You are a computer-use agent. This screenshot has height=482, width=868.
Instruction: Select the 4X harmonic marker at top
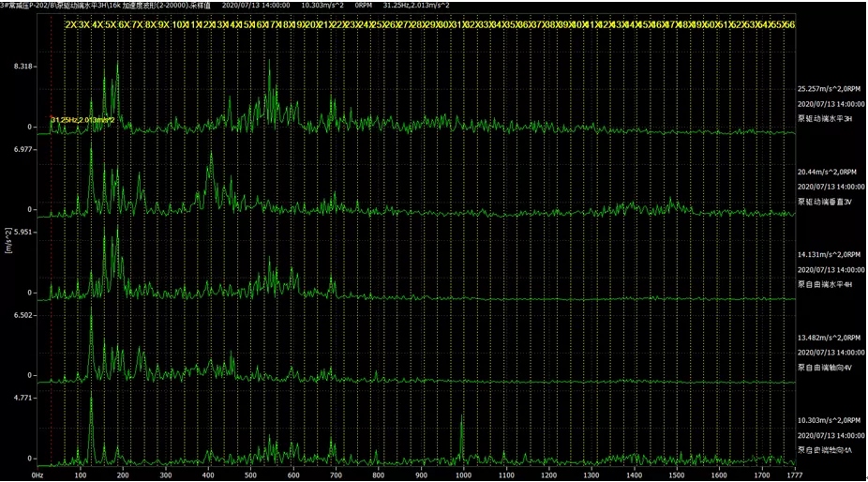tap(97, 23)
